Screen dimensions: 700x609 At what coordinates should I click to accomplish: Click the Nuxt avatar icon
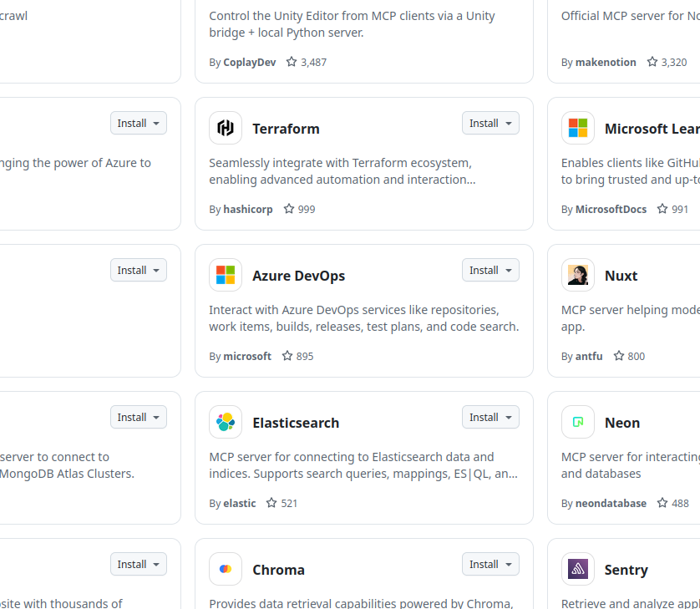coord(578,275)
